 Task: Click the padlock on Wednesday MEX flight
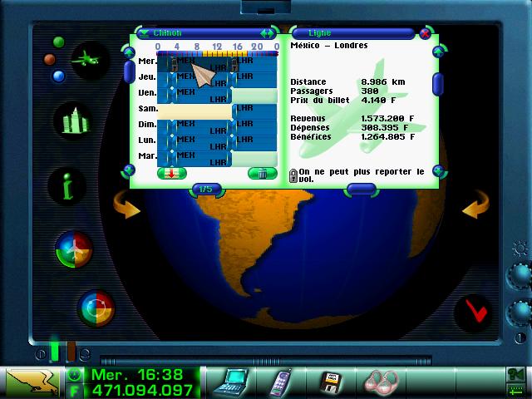pos(174,64)
